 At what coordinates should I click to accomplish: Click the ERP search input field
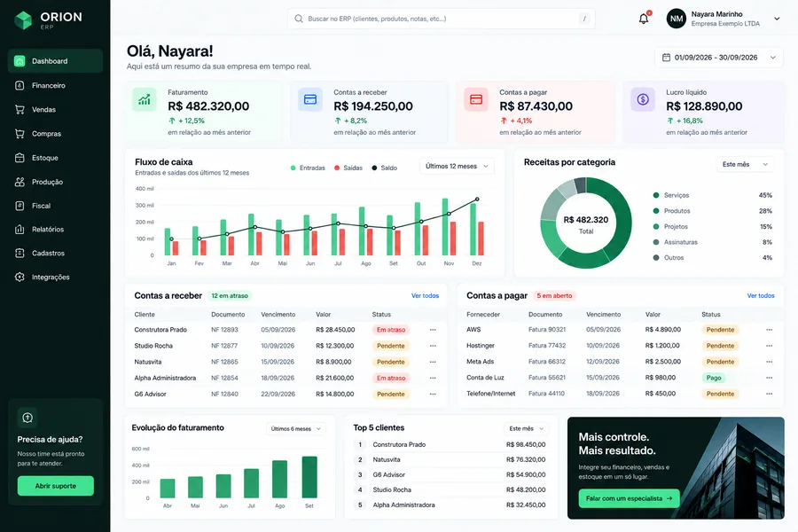pos(442,19)
